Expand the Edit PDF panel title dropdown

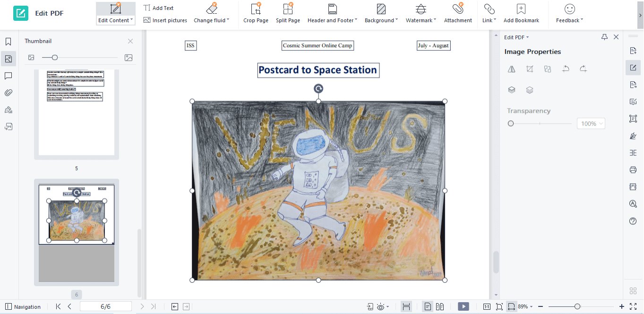(x=516, y=37)
